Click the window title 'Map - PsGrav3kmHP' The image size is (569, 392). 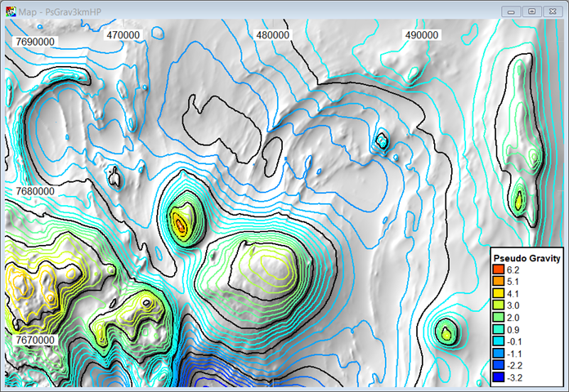point(60,12)
